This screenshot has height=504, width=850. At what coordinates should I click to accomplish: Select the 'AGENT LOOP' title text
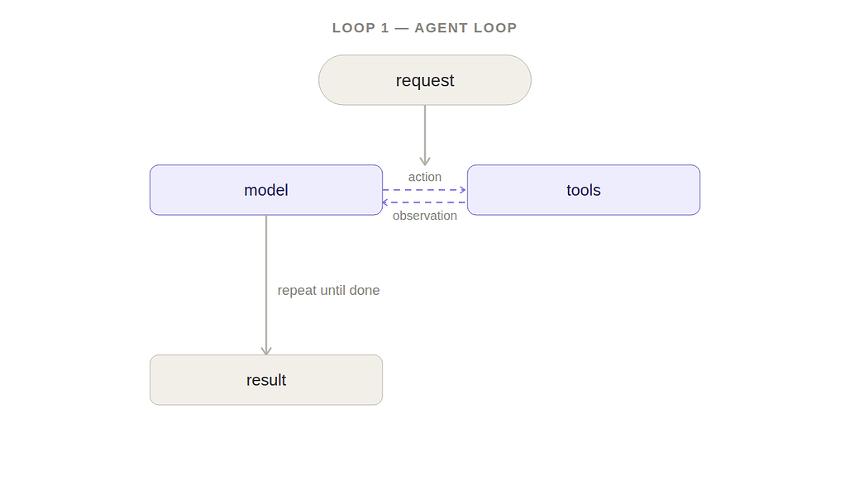tap(466, 27)
